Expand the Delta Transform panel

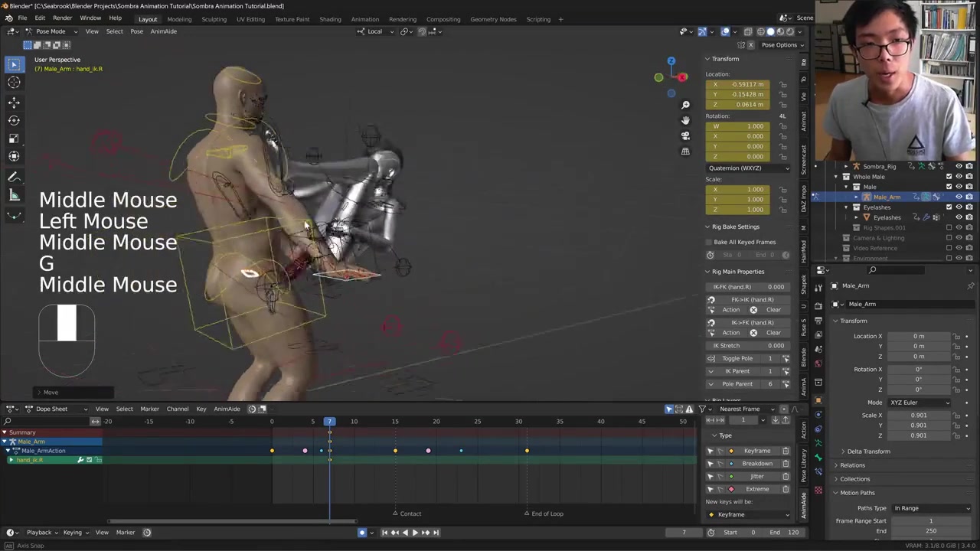[x=868, y=452]
